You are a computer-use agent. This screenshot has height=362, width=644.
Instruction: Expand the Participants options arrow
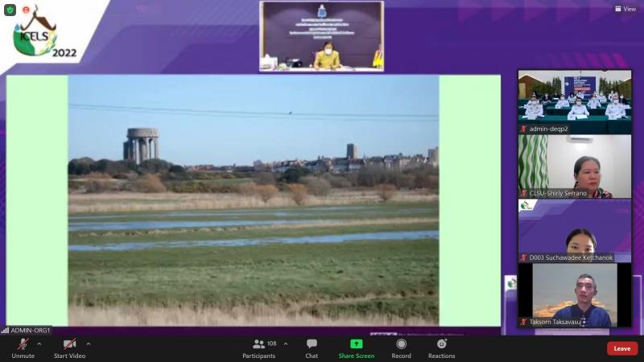pos(286,344)
